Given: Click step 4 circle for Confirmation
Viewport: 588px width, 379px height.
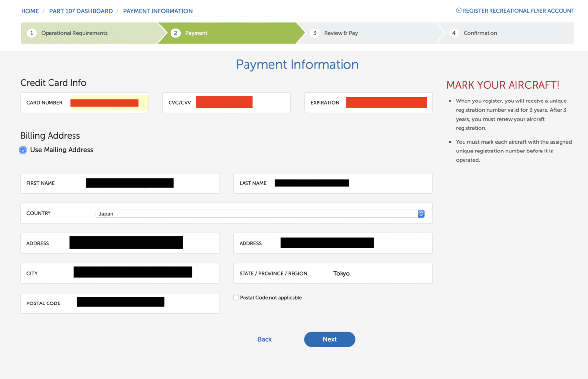Looking at the screenshot, I should (454, 33).
